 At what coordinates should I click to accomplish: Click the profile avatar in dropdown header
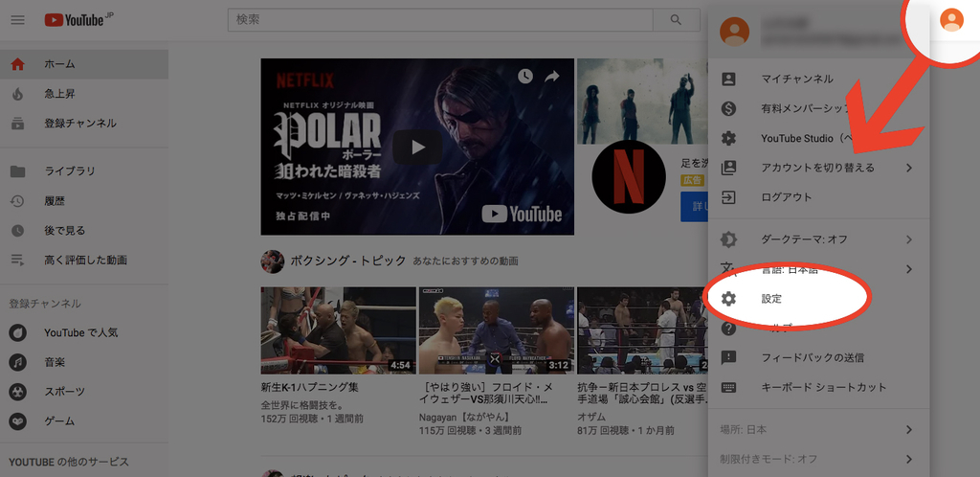[x=734, y=31]
